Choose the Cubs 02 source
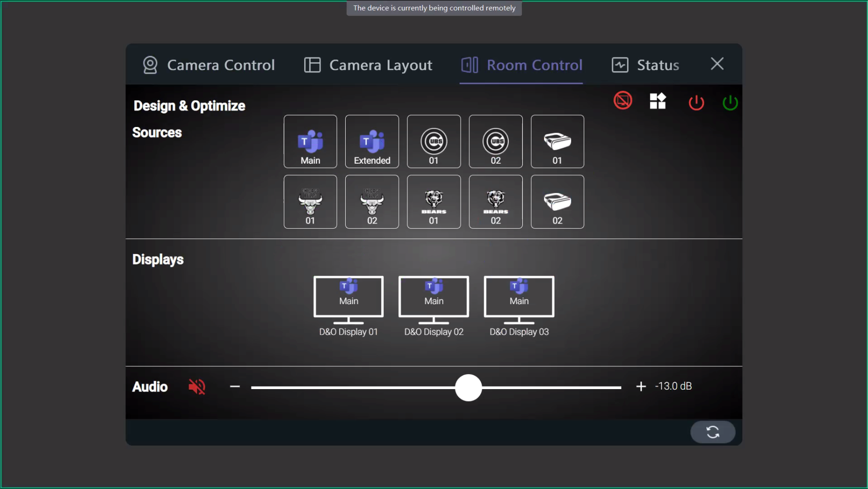This screenshot has width=868, height=489. tap(495, 141)
